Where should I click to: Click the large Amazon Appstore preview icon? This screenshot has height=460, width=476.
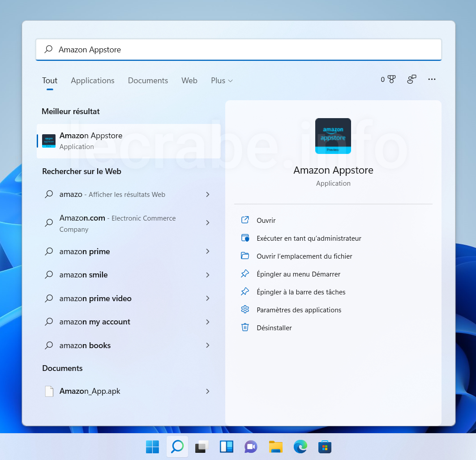click(333, 136)
